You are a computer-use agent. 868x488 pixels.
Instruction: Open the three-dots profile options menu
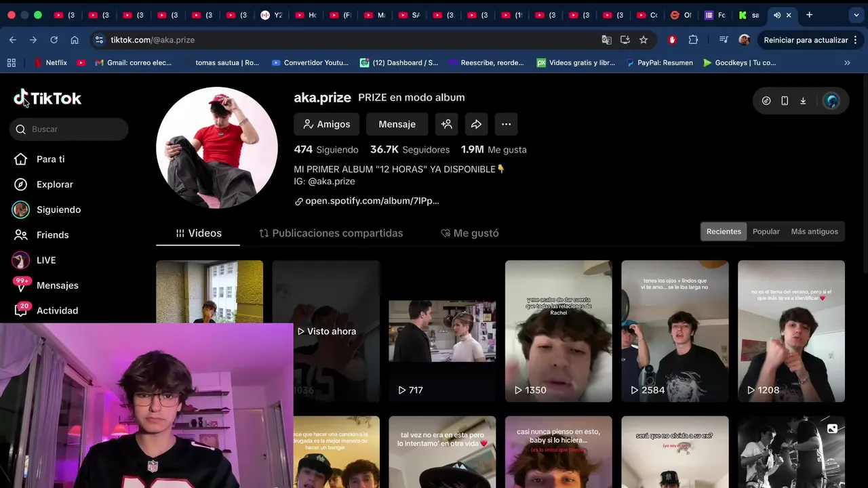pos(506,124)
